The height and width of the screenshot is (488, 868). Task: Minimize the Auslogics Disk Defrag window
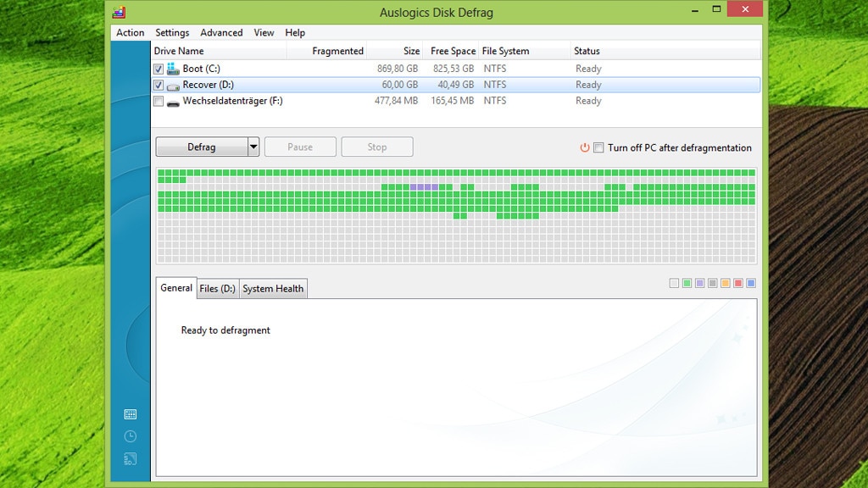695,9
